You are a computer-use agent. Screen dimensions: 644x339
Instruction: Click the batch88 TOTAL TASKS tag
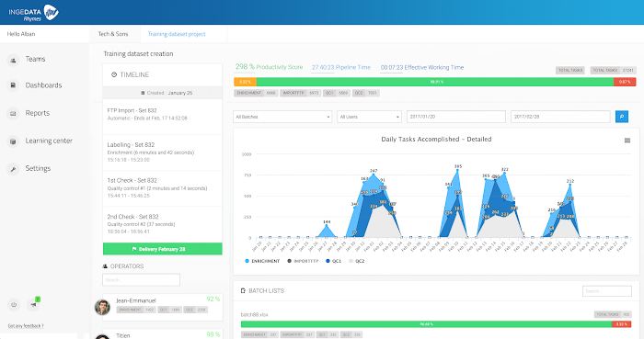pyautogui.click(x=613, y=314)
